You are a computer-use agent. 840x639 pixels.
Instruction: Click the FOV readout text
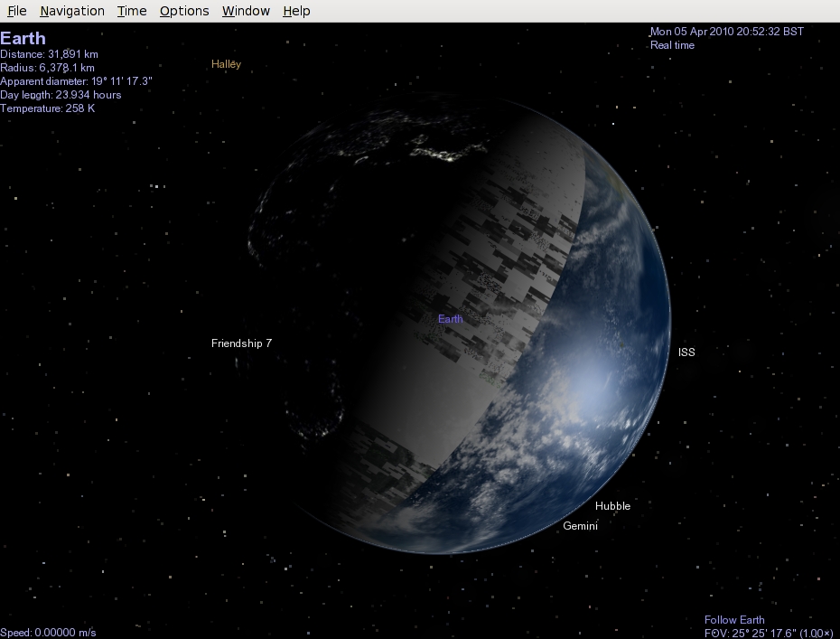click(767, 633)
